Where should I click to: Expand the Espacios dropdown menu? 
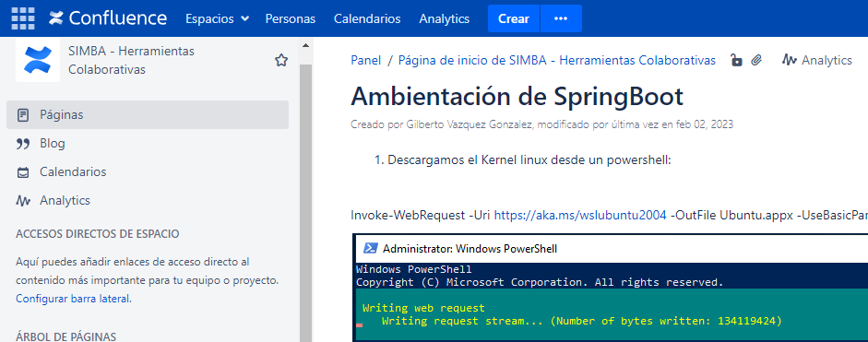coord(217,18)
